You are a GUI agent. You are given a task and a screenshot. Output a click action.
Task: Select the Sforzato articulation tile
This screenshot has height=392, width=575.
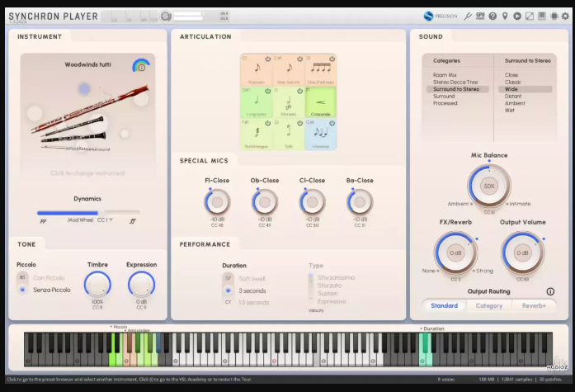click(x=289, y=102)
